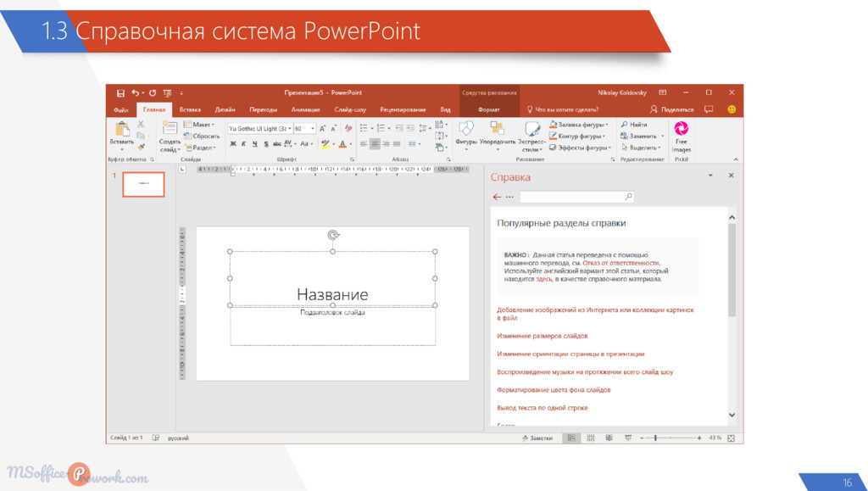Switch to the Анимация (Animations) tab
Viewport: 868px width, 491px height.
pyautogui.click(x=305, y=109)
